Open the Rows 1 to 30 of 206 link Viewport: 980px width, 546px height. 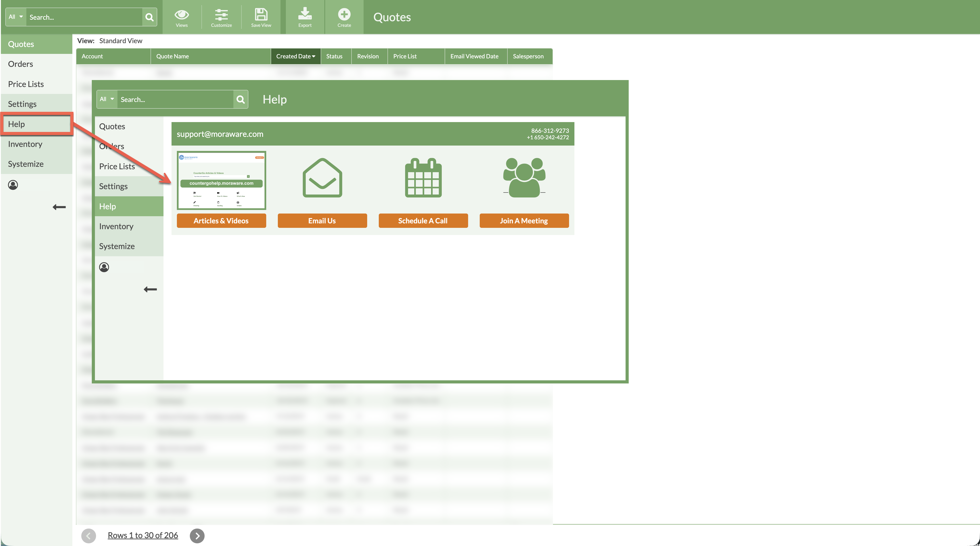pyautogui.click(x=143, y=535)
